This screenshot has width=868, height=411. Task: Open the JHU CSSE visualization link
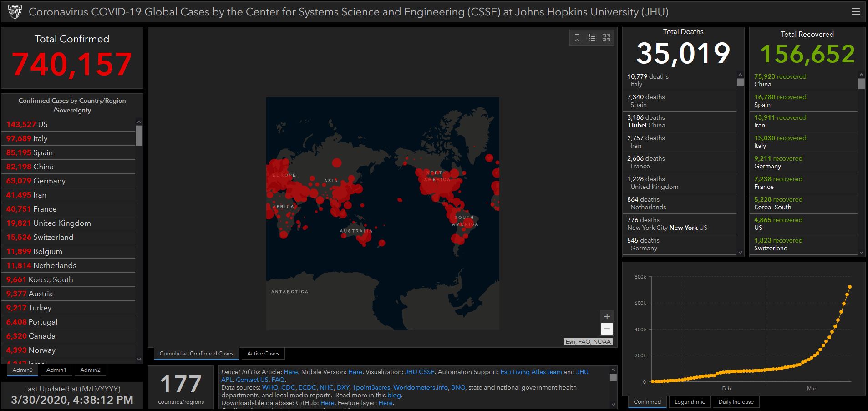tap(420, 372)
